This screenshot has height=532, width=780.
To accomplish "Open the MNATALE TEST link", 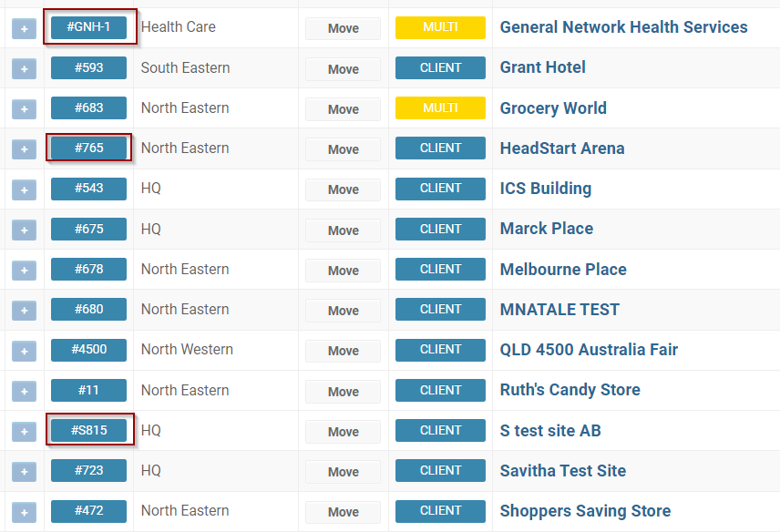I will click(559, 310).
